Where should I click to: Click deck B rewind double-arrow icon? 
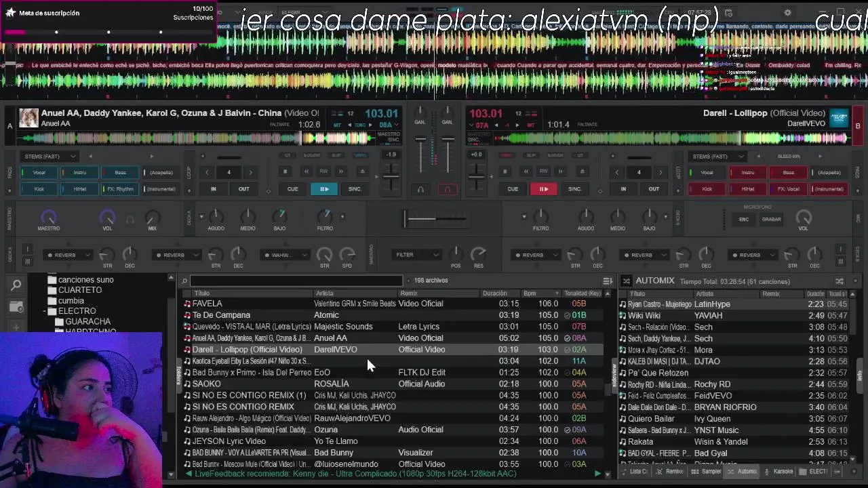pyautogui.click(x=526, y=171)
